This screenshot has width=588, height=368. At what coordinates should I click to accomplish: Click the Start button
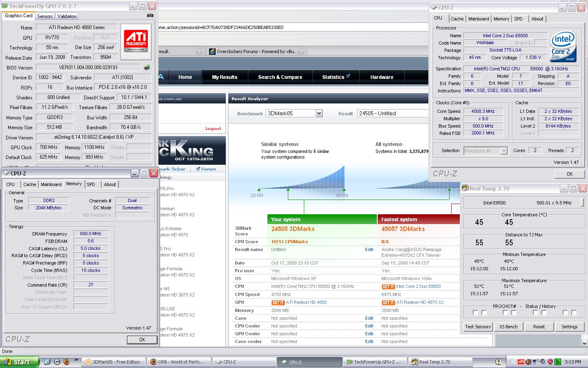(20, 362)
